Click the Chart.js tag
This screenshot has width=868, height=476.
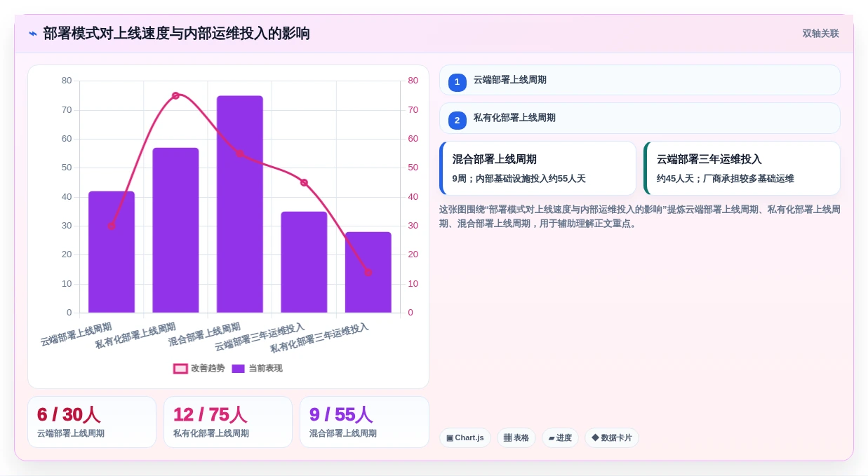465,437
